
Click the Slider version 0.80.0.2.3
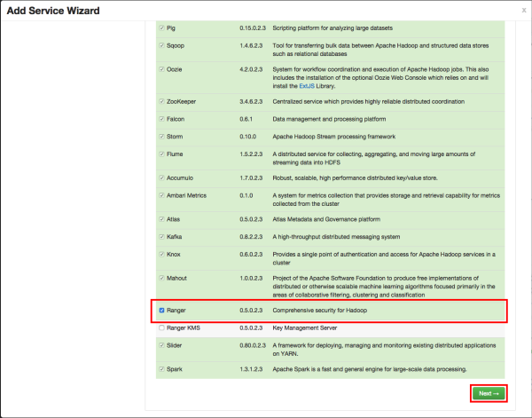[x=253, y=345]
